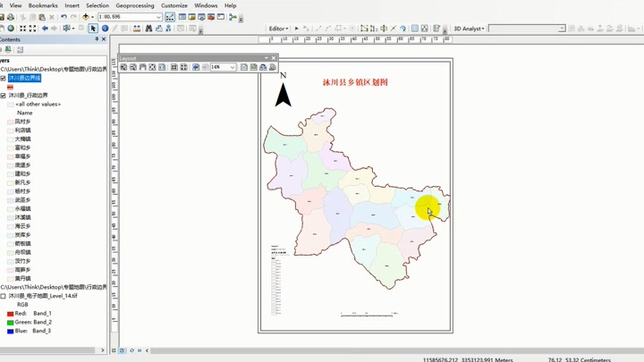Screen dimensions: 644x362
Task: Open the map scale dropdown
Action: click(158, 17)
